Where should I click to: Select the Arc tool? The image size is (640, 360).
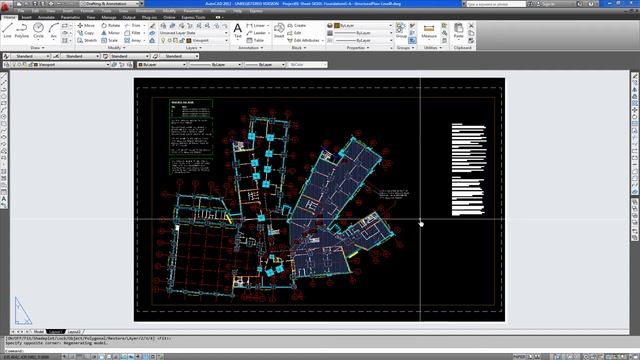pos(53,30)
